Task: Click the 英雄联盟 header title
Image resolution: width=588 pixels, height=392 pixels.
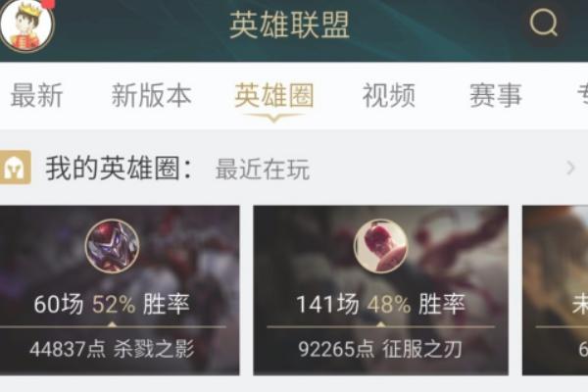Action: [289, 24]
